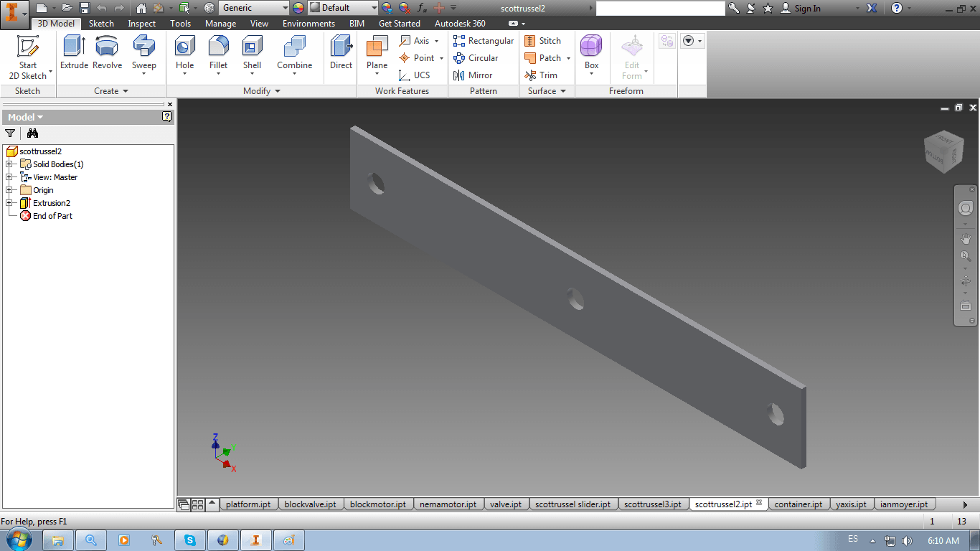
Task: Activate the Hole tool
Action: click(x=184, y=56)
